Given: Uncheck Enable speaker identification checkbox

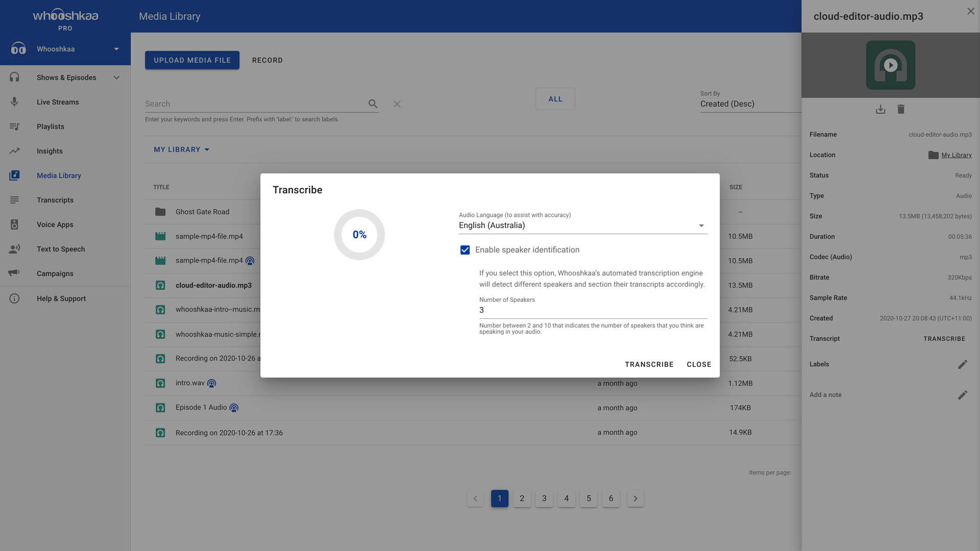Looking at the screenshot, I should tap(465, 250).
